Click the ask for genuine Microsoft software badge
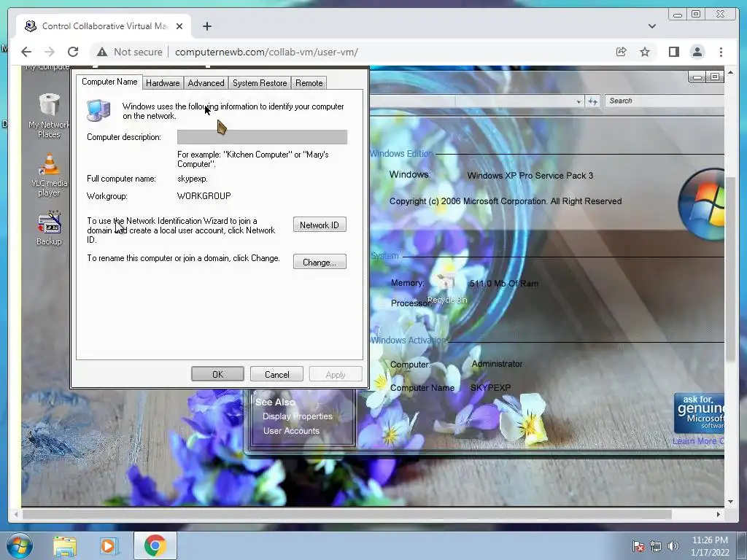Screen dimensions: 747x560 click(x=699, y=413)
